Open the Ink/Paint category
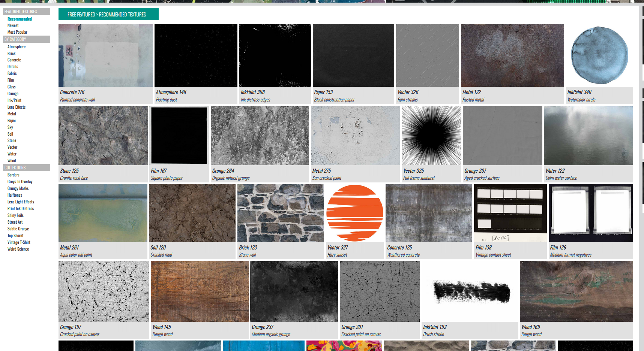 click(14, 100)
